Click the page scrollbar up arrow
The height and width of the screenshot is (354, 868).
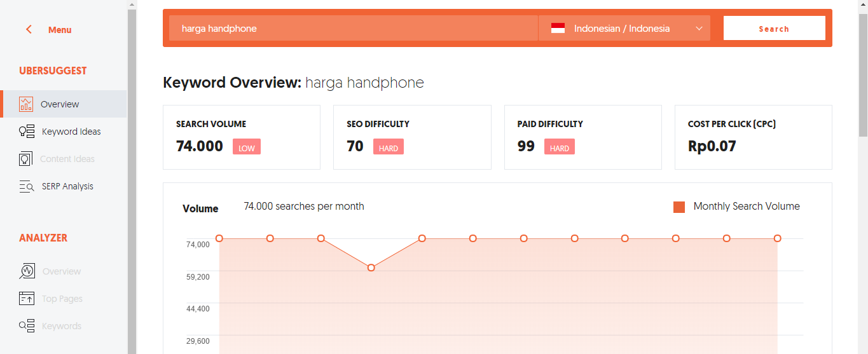click(x=863, y=5)
